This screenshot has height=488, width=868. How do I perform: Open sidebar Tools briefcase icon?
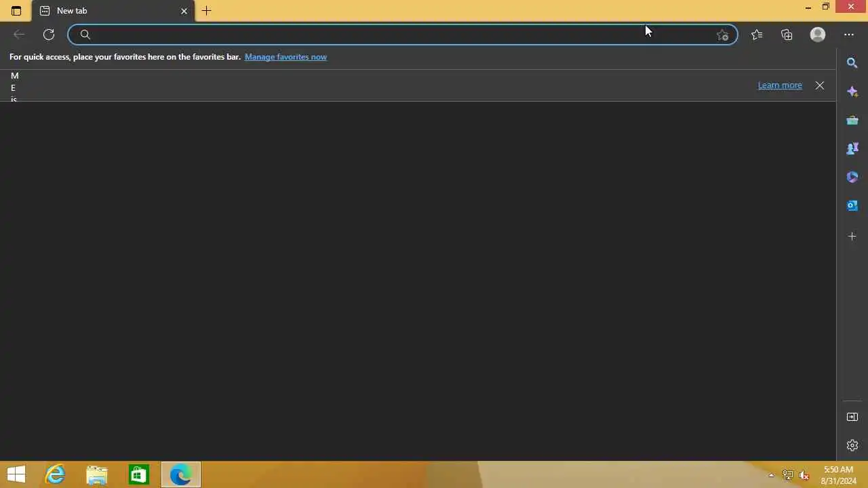click(x=852, y=120)
